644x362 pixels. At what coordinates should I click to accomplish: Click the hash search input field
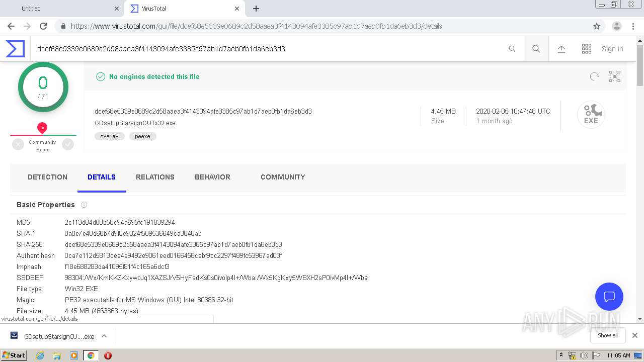269,49
